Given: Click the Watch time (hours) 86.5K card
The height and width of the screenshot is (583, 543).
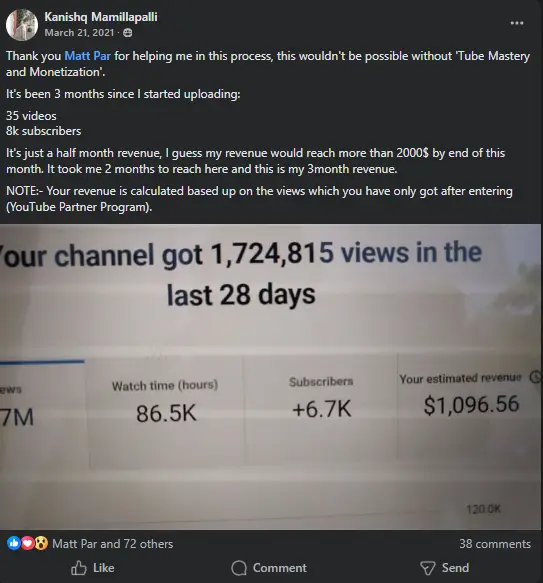Looking at the screenshot, I should tap(166, 410).
